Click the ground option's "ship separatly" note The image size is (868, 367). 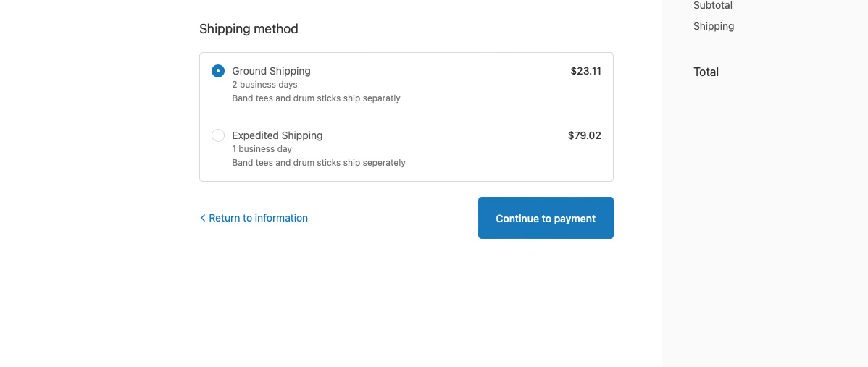316,98
